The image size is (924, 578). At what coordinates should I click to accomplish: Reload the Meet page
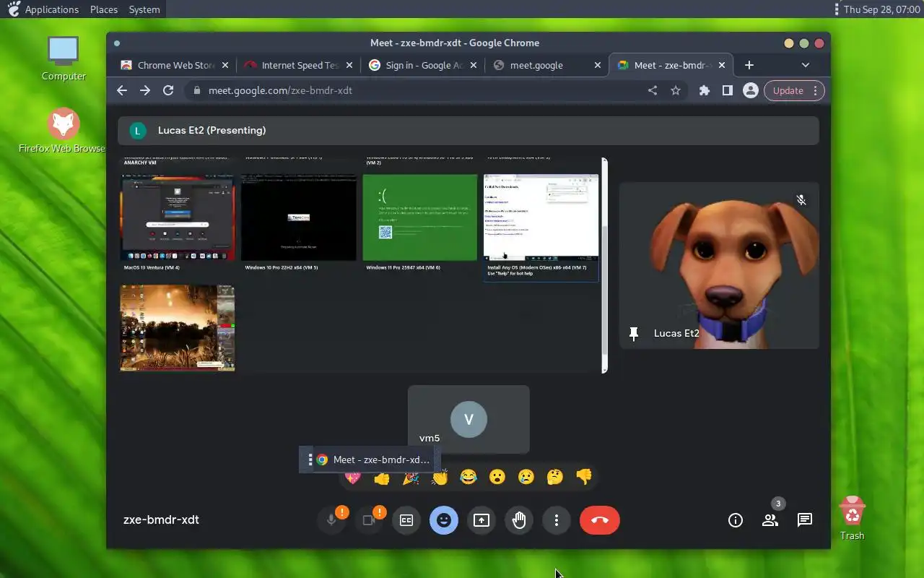(x=168, y=90)
